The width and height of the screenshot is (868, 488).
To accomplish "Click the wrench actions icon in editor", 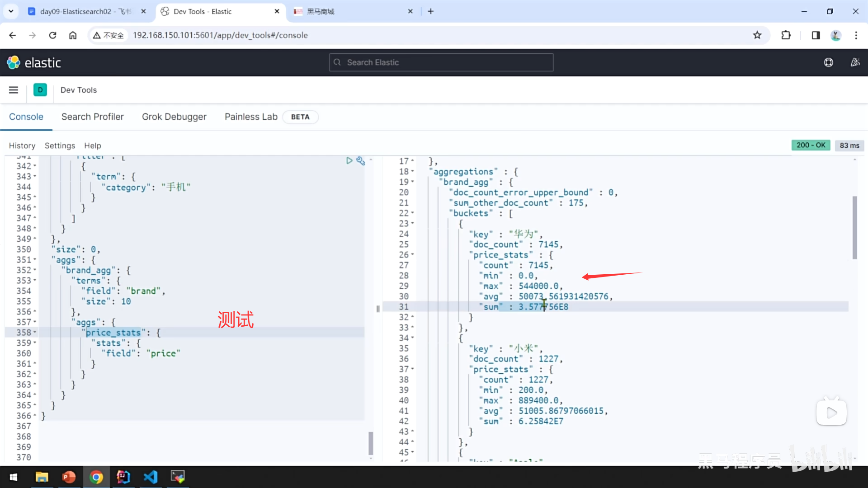I will (360, 161).
